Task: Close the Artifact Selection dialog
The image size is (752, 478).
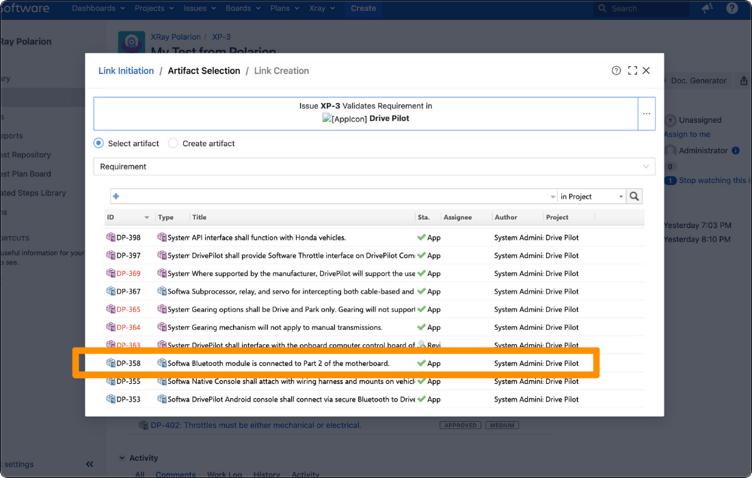Action: 646,70
